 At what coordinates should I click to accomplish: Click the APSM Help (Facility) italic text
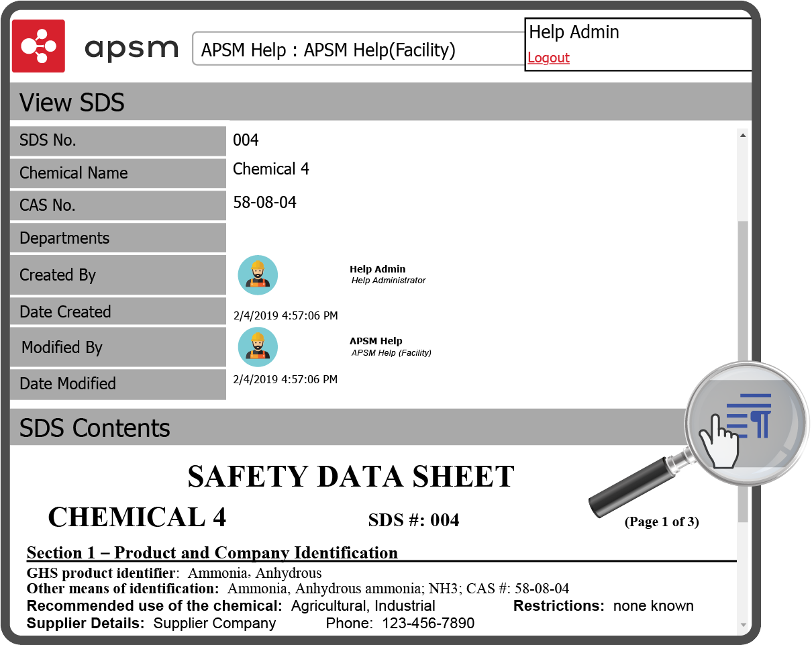391,353
